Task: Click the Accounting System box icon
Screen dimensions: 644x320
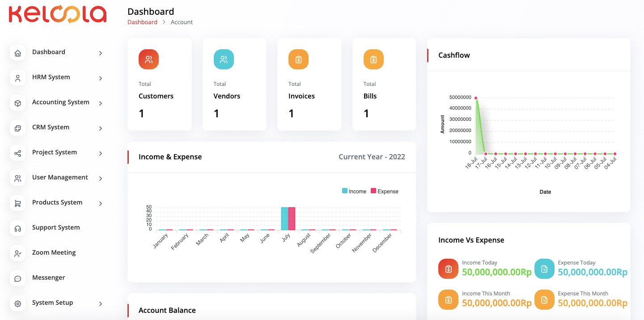Action: (18, 103)
